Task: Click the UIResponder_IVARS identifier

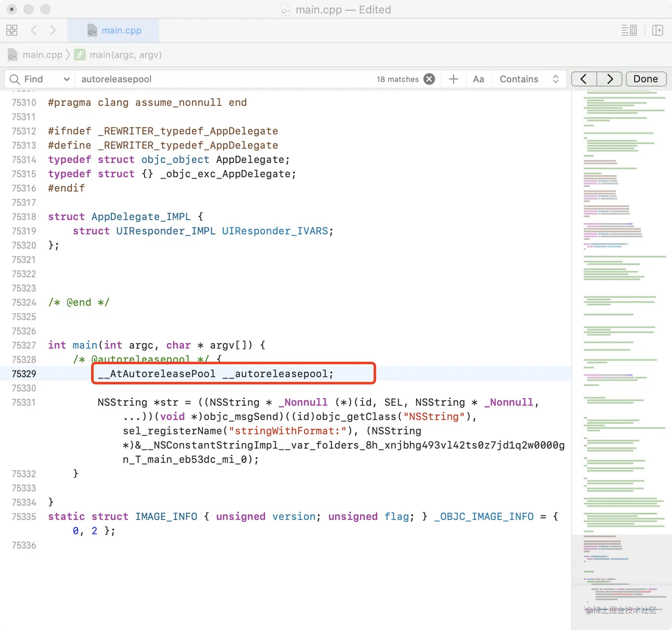Action: coord(275,231)
